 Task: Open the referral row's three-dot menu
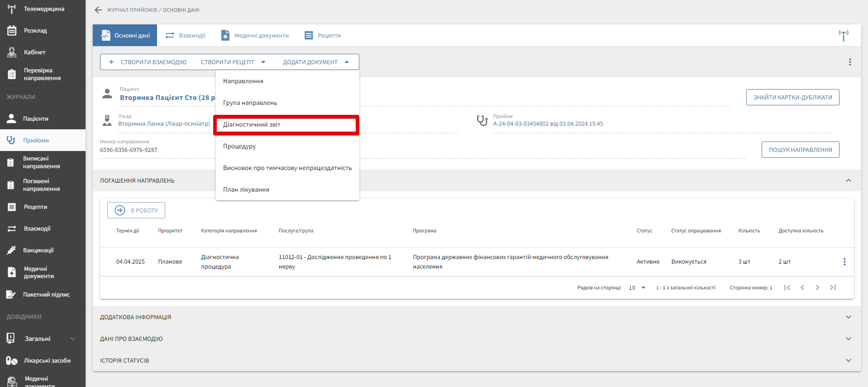[x=844, y=262]
